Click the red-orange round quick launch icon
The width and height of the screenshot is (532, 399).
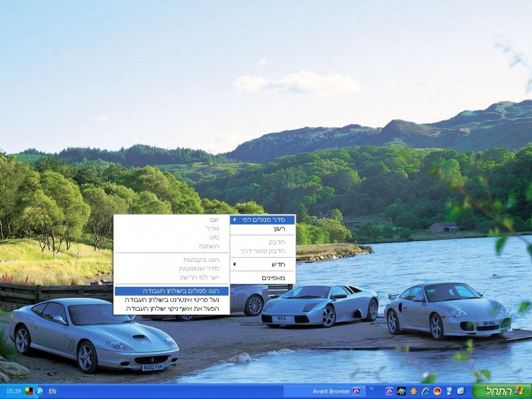437,391
